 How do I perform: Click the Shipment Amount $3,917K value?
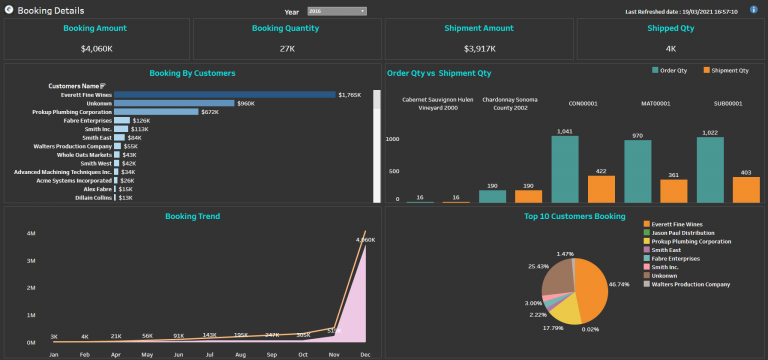(480, 49)
